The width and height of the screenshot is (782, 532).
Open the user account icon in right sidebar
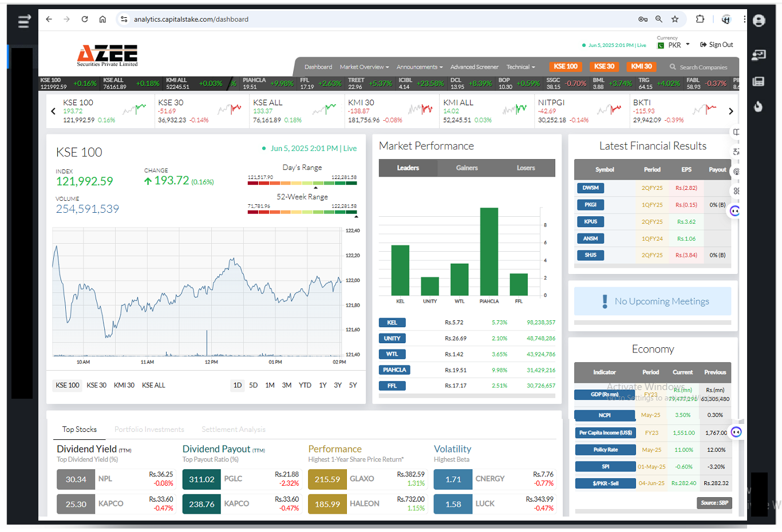759,21
